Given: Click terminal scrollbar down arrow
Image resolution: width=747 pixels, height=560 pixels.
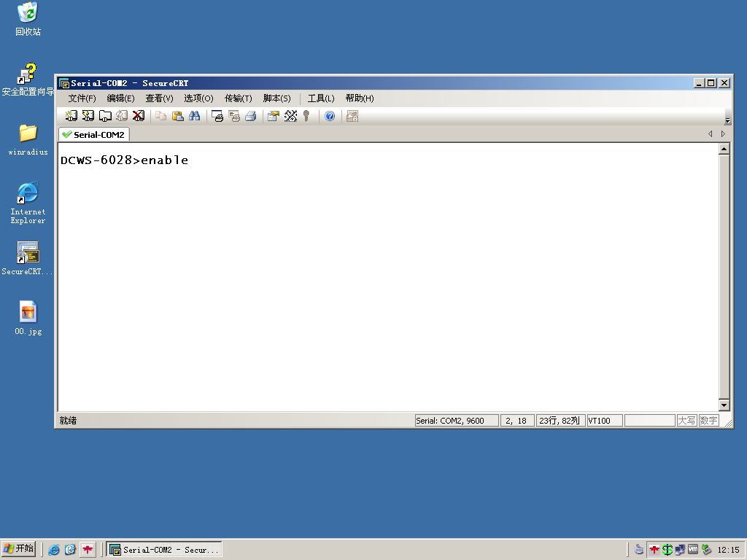Looking at the screenshot, I should point(724,405).
